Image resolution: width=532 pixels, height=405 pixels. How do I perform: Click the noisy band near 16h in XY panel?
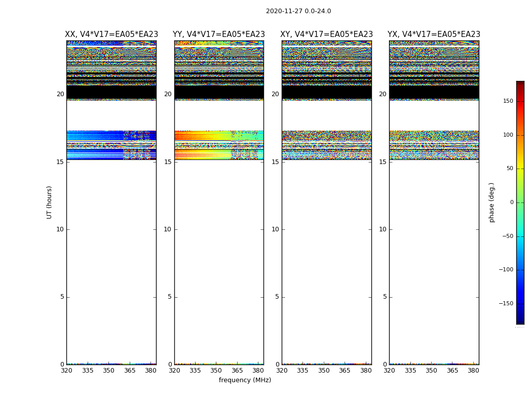[326, 145]
